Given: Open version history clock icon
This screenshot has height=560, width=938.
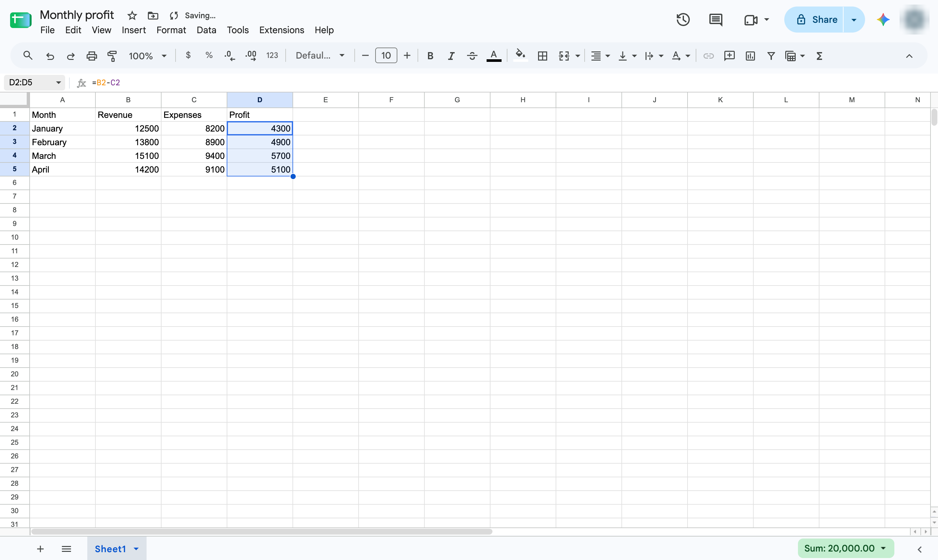Looking at the screenshot, I should click(x=683, y=20).
